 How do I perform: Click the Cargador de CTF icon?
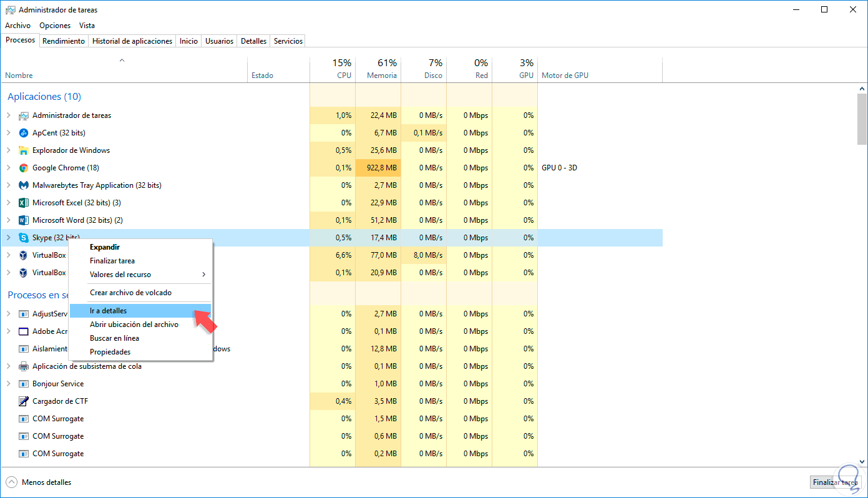24,401
